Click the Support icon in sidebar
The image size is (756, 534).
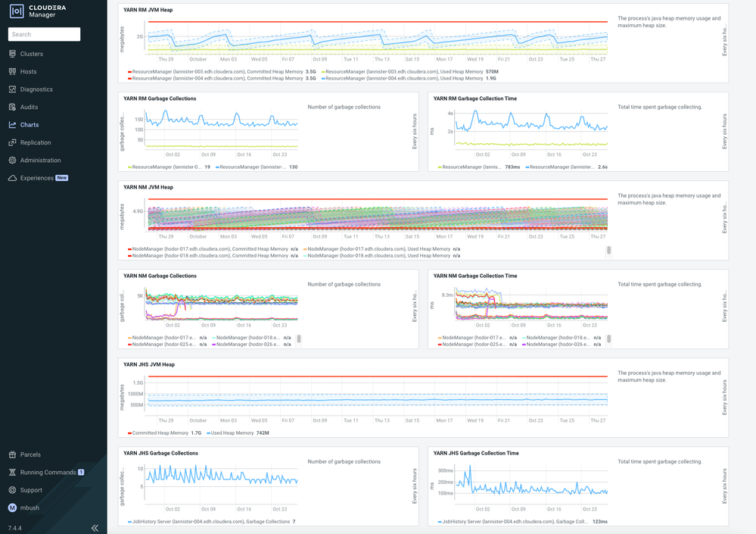tap(13, 490)
